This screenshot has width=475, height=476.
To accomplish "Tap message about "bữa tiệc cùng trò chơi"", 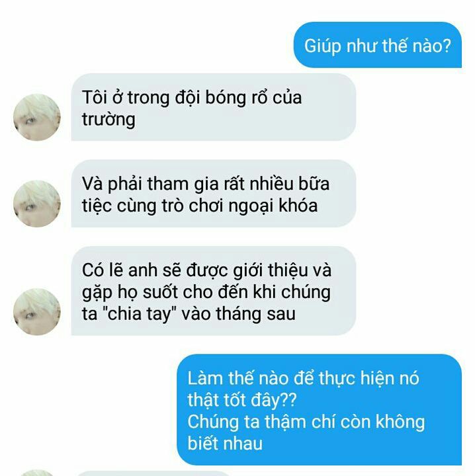I will [x=214, y=193].
